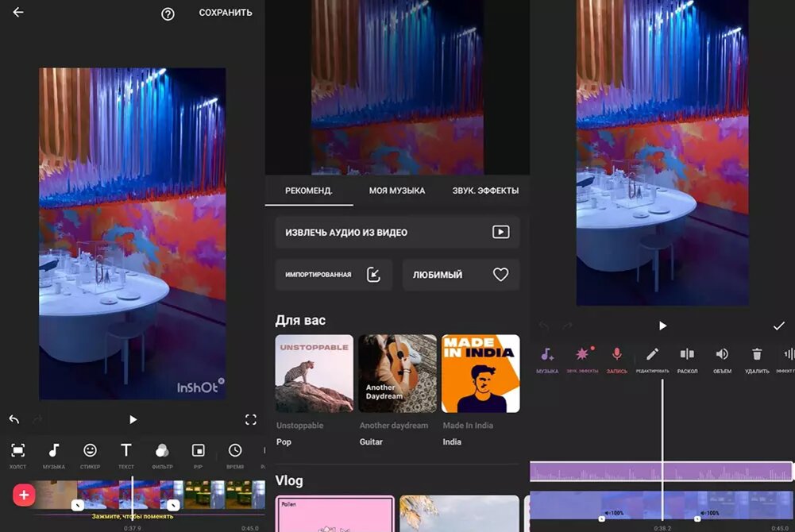Click the video preview in the main editor
The image size is (795, 532).
point(133,233)
